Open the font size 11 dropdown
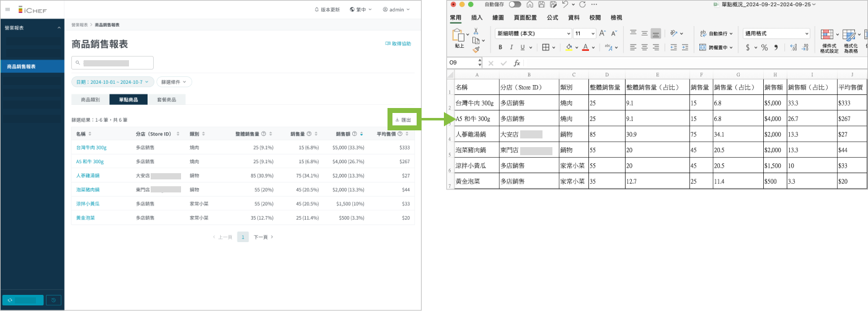868x311 pixels. [x=593, y=34]
